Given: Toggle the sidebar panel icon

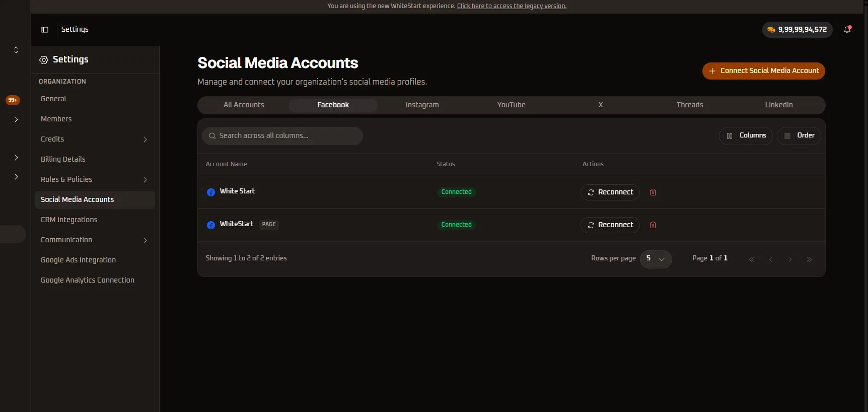Looking at the screenshot, I should coord(45,30).
